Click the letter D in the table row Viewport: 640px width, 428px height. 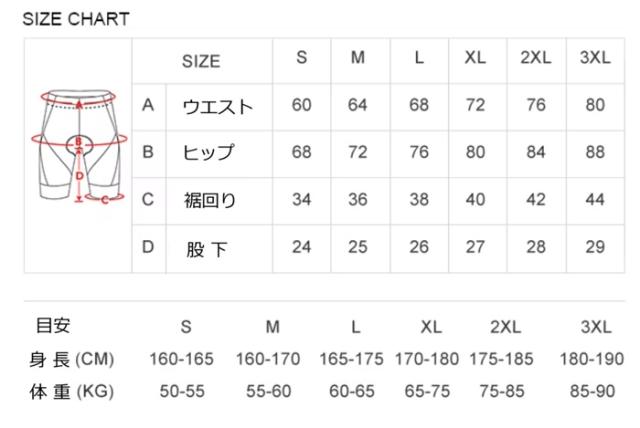coord(148,247)
